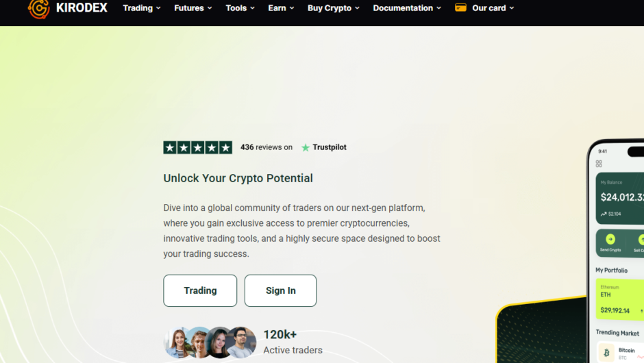Click the Kirodex orange logo icon
Screen dimensions: 644x363
38,9
